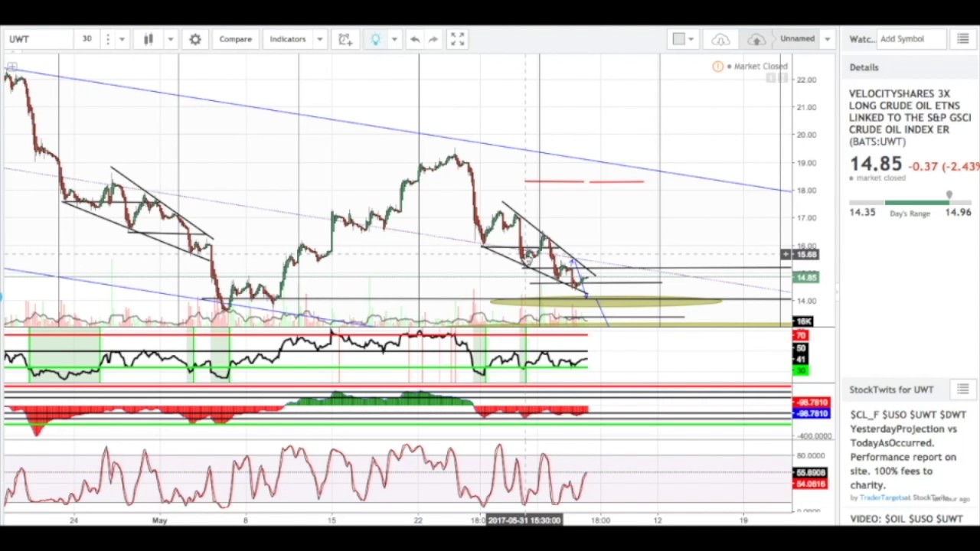Click the Market Closed warning icon
Image resolution: width=980 pixels, height=551 pixels.
(717, 67)
